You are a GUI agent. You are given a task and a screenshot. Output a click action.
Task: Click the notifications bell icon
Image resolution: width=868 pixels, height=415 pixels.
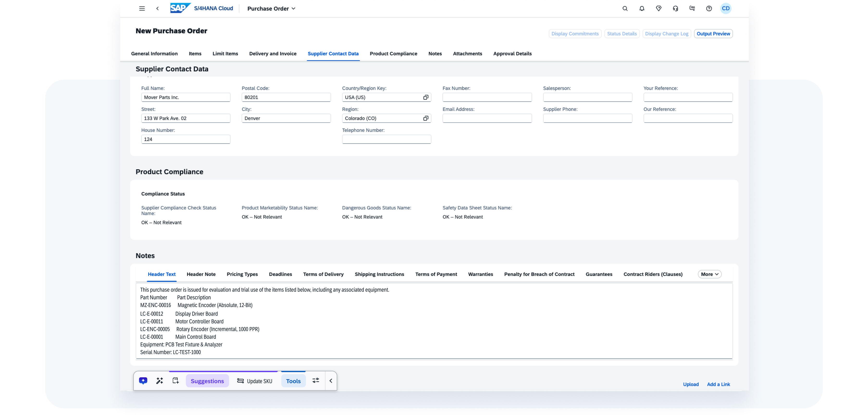coord(642,8)
